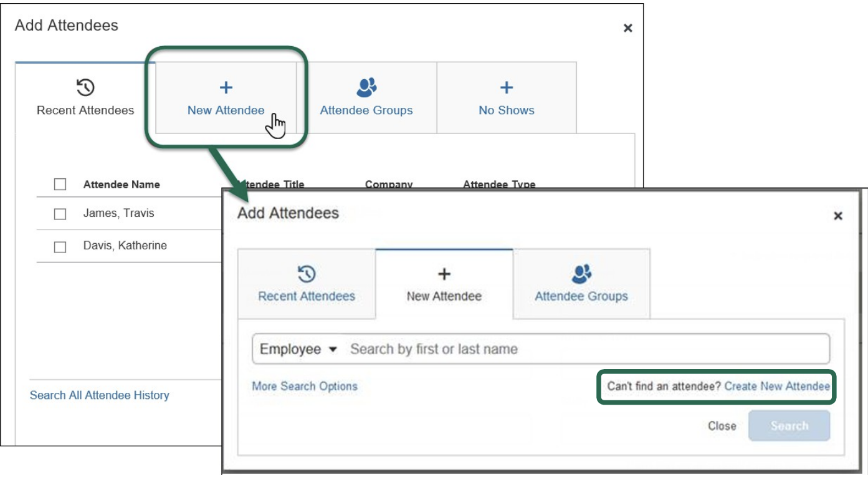
Task: Close the front Add Attendees dialog
Action: 838,216
